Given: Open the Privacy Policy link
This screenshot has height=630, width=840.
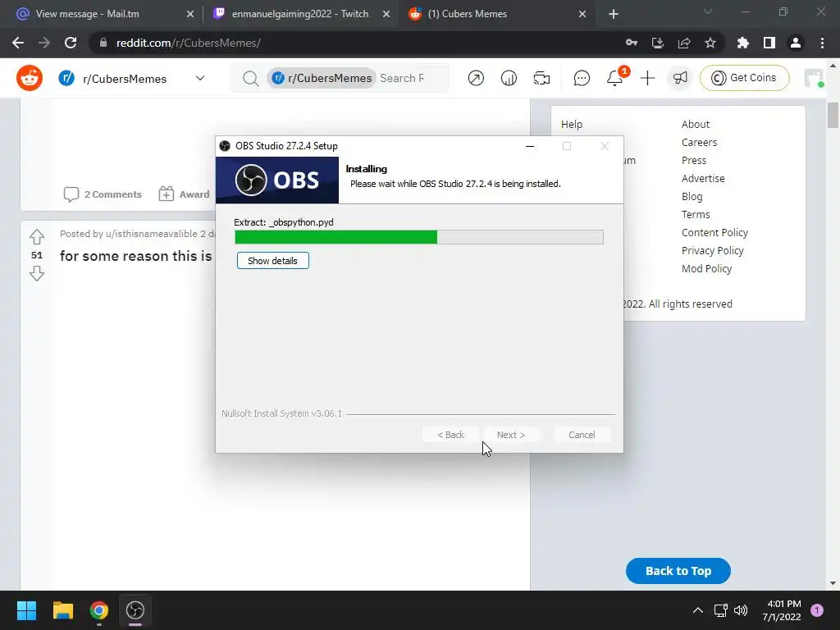Looking at the screenshot, I should [x=713, y=251].
